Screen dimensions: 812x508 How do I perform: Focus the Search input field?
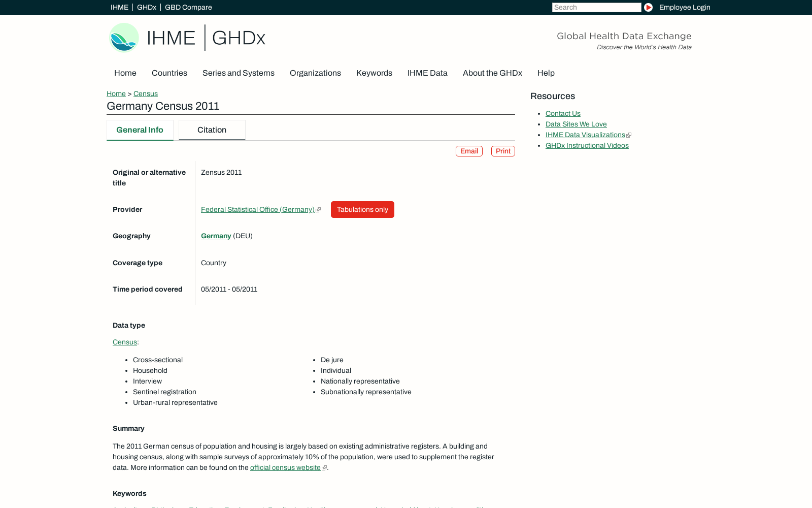click(x=596, y=8)
